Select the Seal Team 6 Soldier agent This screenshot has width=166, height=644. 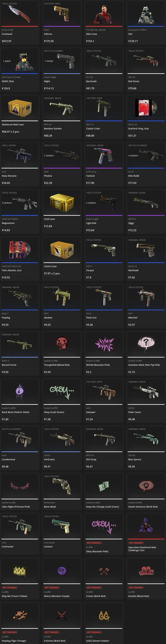pyautogui.click(x=20, y=70)
